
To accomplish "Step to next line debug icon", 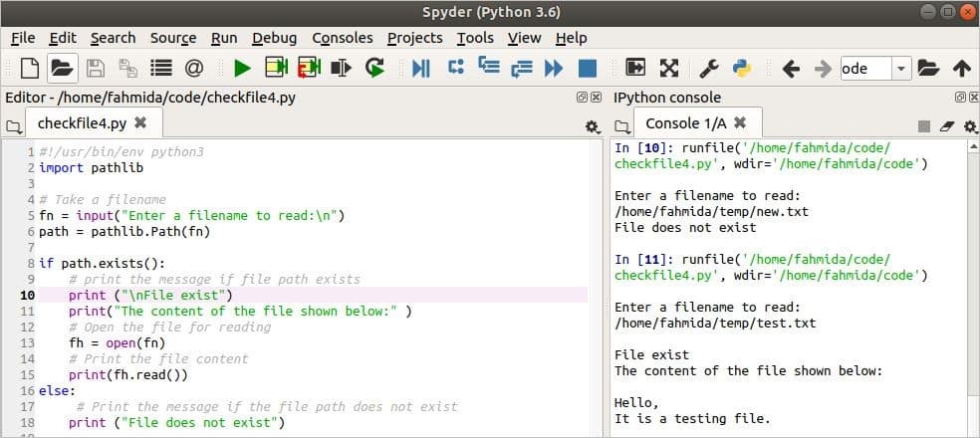I will (x=455, y=68).
